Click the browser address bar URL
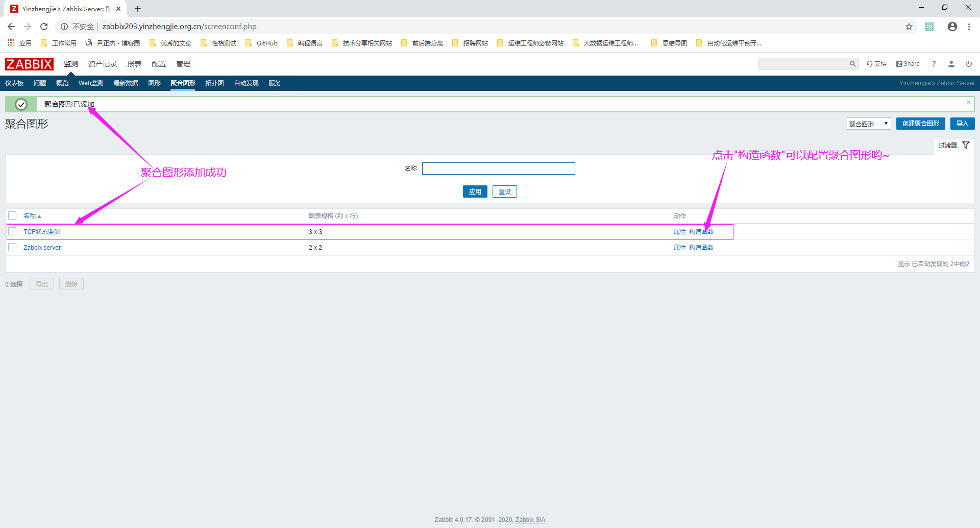The height and width of the screenshot is (528, 980). [x=179, y=27]
